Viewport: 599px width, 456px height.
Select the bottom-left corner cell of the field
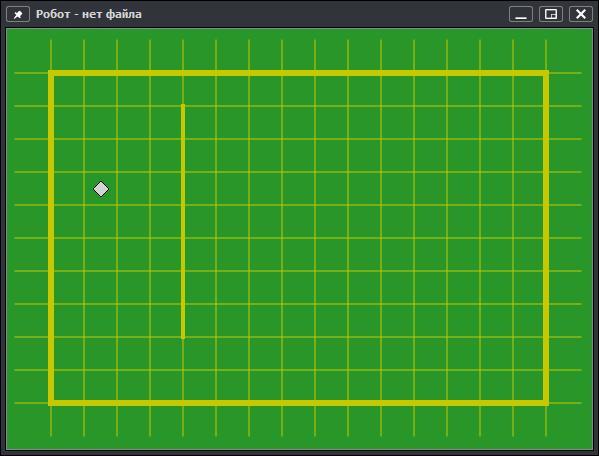(68, 386)
